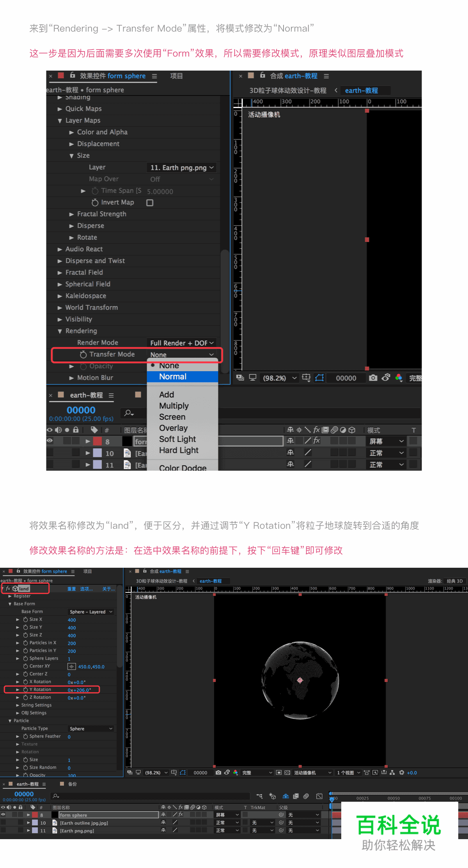Tick the Invert Map checkbox

tap(150, 203)
